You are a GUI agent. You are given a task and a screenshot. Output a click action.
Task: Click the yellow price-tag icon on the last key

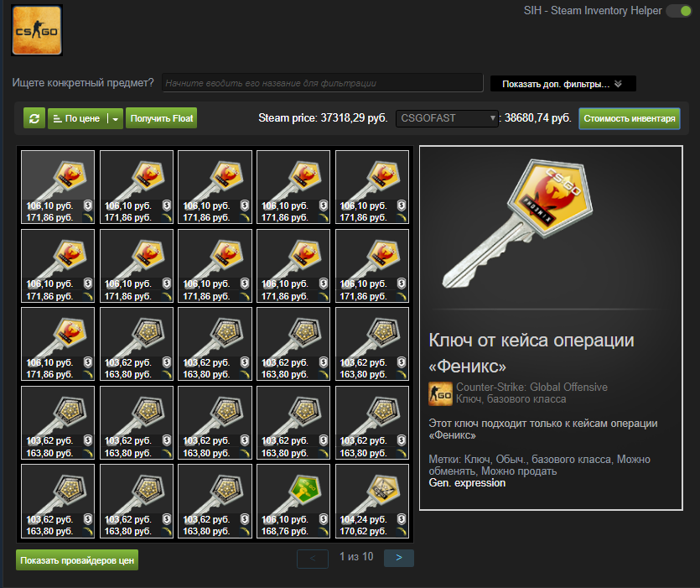[x=402, y=531]
